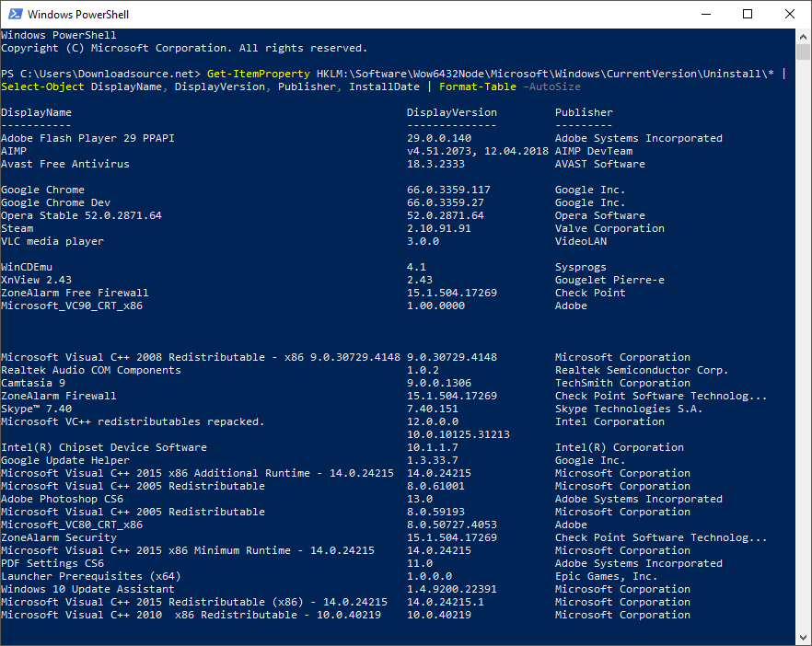This screenshot has height=646, width=812.
Task: Maximize the Windows PowerShell window
Action: [748, 14]
